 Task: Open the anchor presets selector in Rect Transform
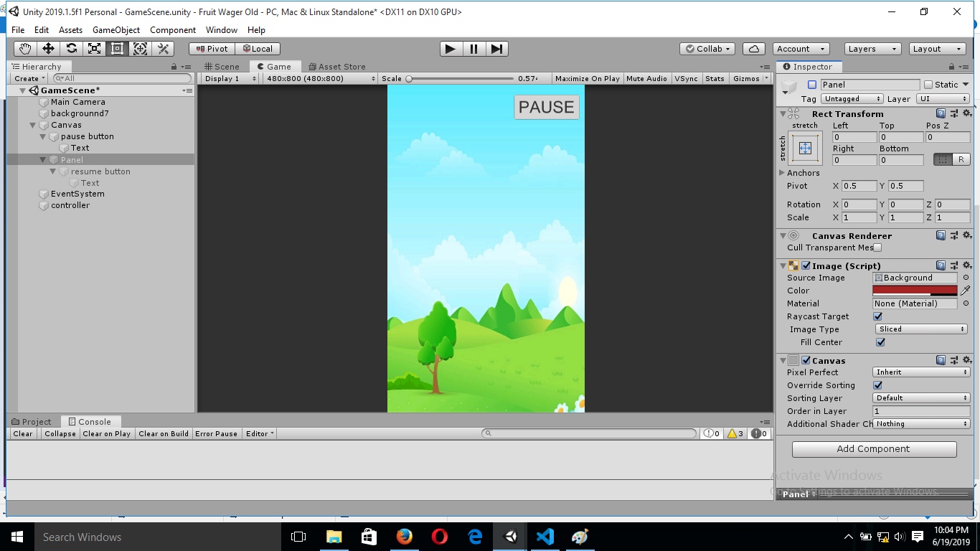pos(804,149)
